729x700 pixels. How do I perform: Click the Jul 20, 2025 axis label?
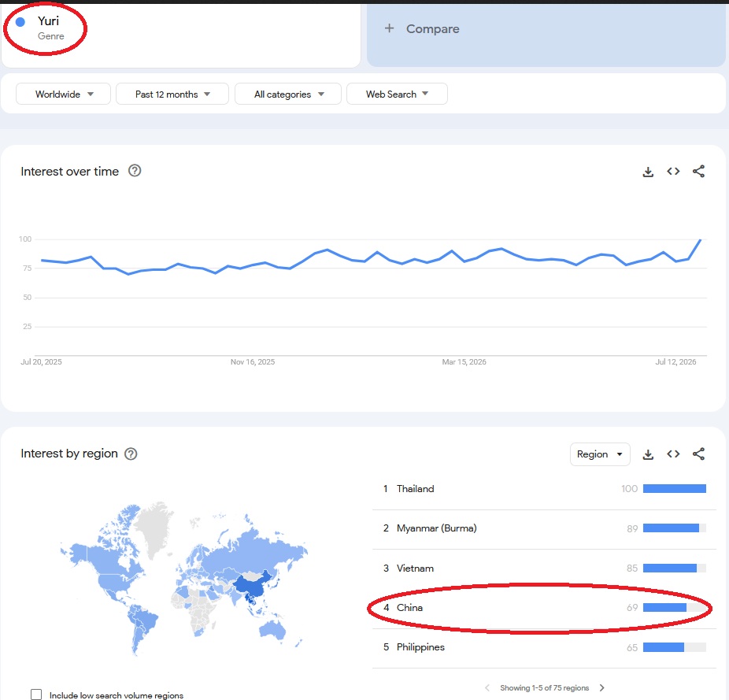(x=41, y=362)
